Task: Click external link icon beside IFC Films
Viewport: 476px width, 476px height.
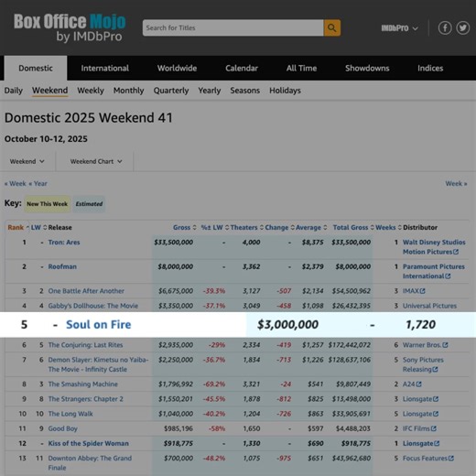Action: click(434, 428)
